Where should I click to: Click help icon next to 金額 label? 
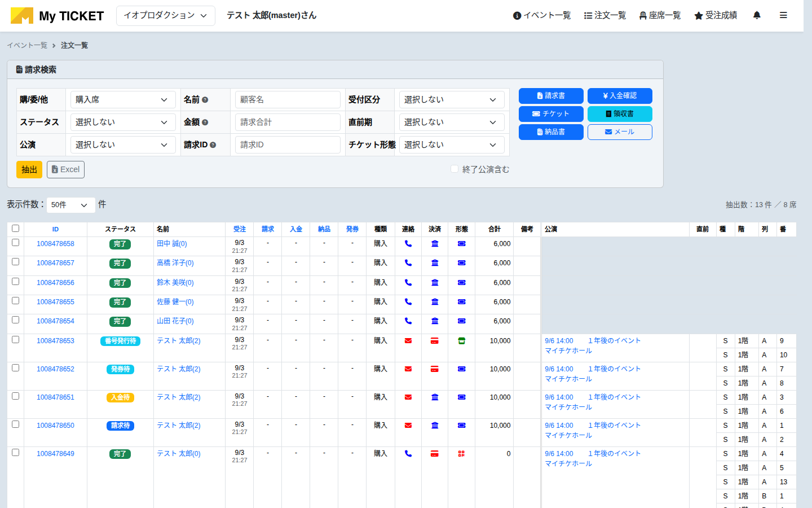click(205, 122)
